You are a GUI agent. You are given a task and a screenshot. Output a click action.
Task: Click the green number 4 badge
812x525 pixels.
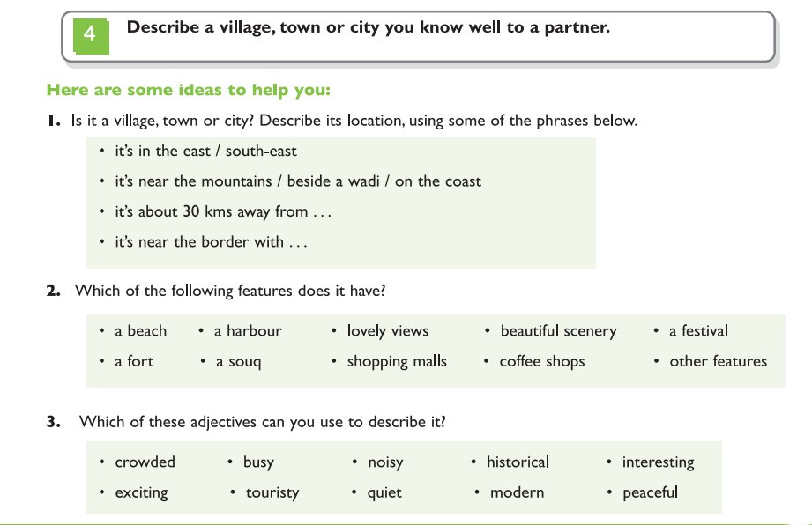(x=91, y=36)
